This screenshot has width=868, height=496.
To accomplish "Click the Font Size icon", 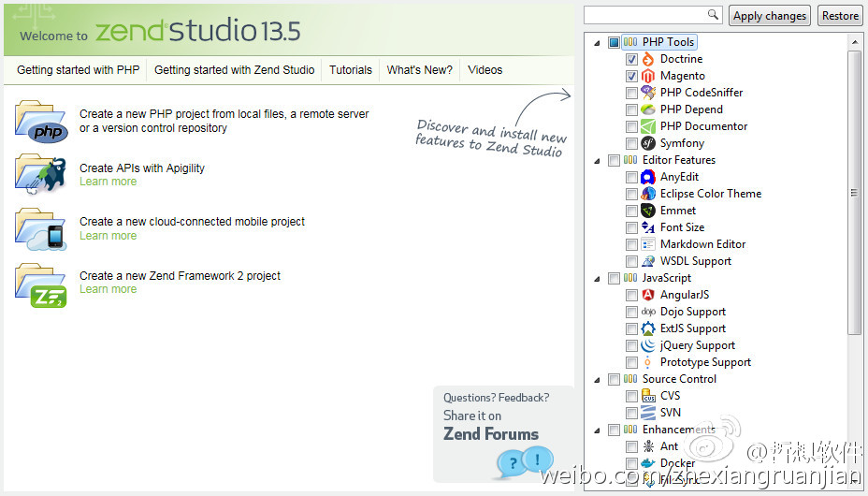I will (x=647, y=227).
